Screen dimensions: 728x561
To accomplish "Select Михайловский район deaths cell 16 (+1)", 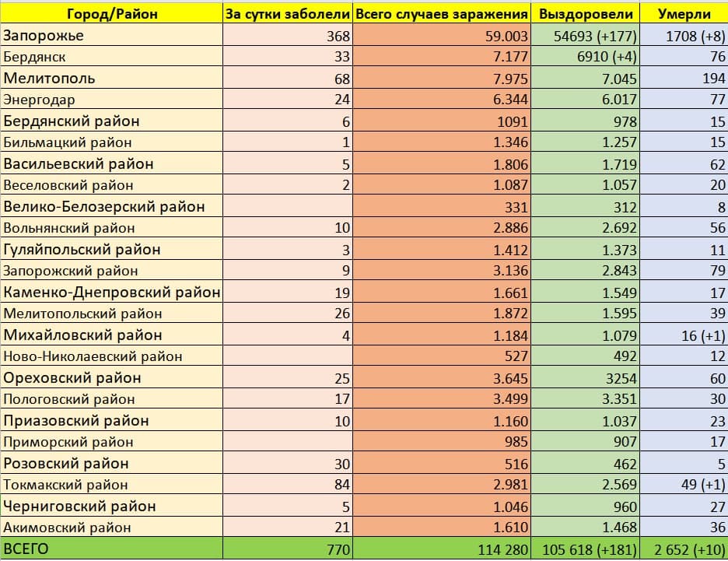I will [x=683, y=335].
